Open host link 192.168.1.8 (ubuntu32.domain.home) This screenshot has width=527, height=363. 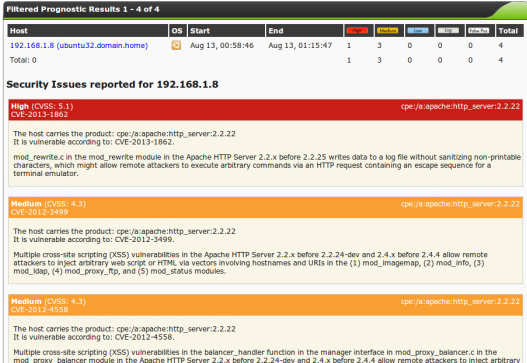79,45
